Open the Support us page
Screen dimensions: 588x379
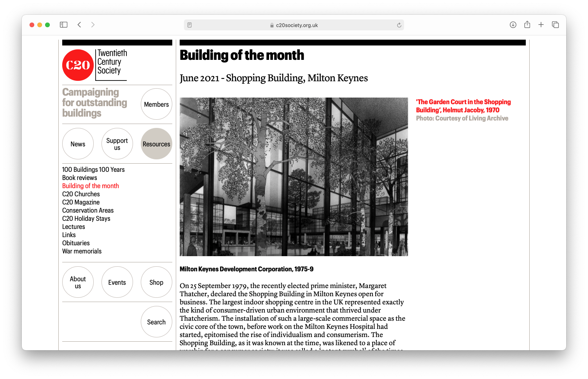[x=117, y=144]
